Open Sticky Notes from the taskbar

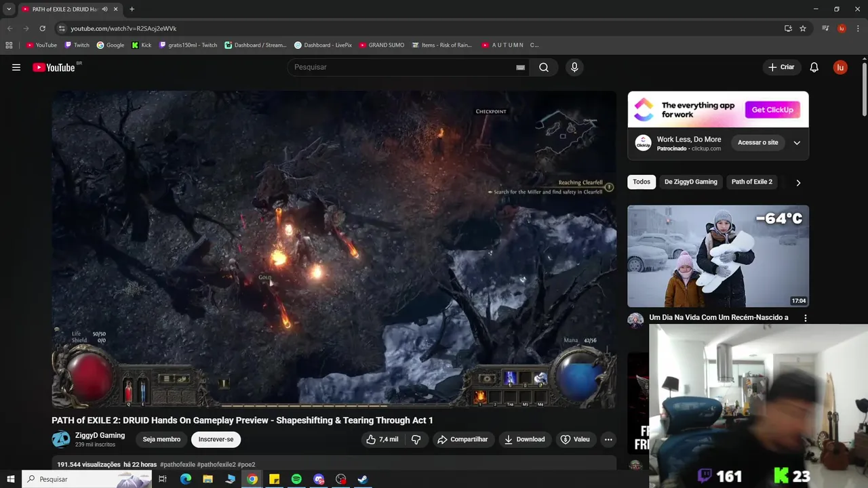coord(274,479)
